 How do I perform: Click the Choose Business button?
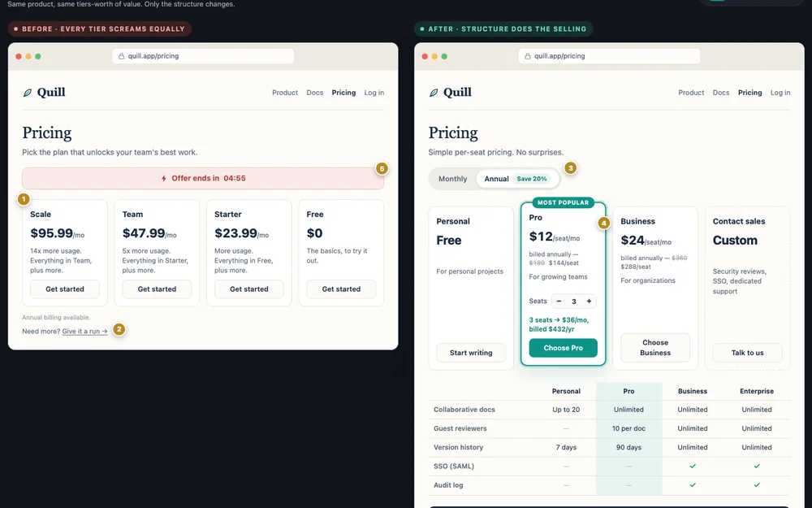click(655, 347)
